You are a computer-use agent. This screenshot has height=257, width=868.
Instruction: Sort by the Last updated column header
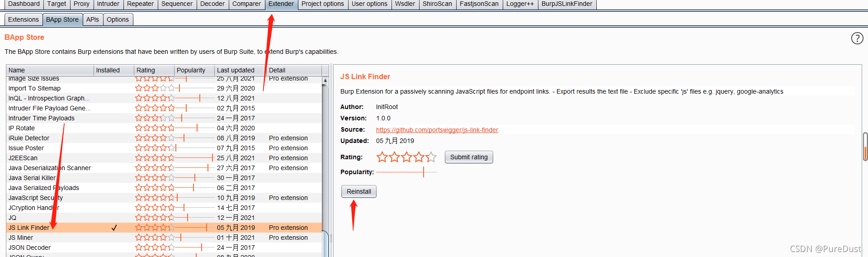click(x=240, y=70)
